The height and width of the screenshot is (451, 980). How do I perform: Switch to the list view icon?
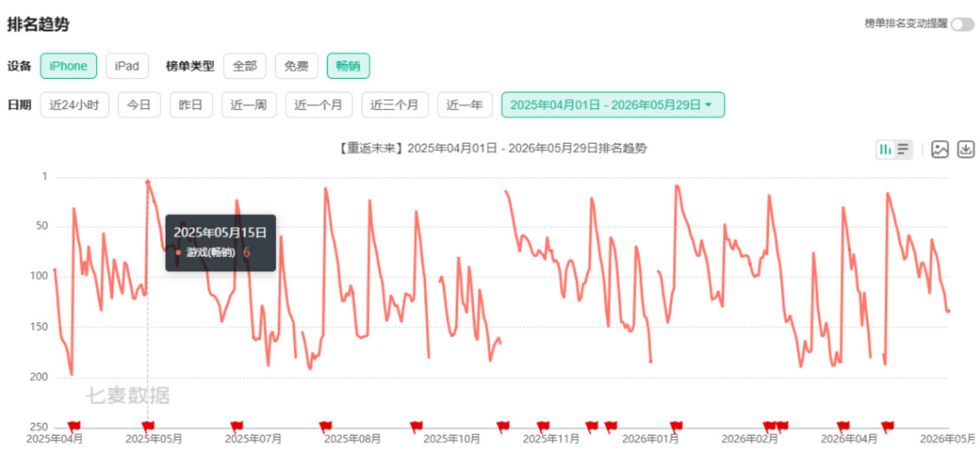903,150
